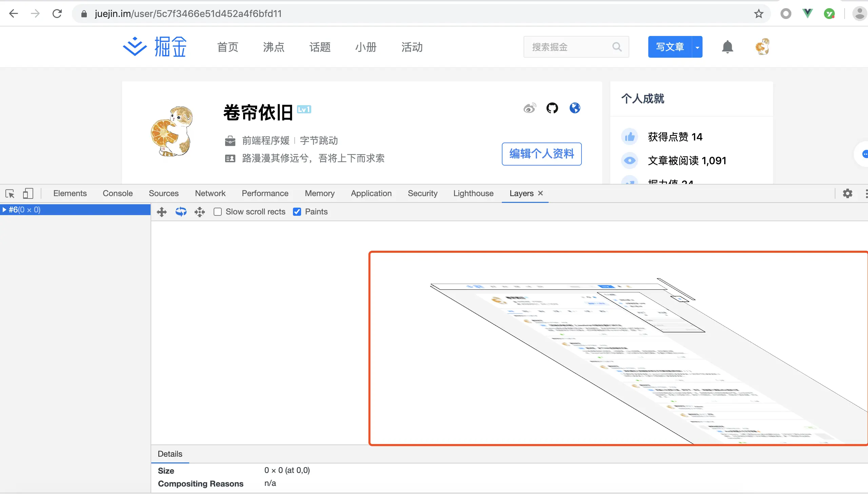The image size is (868, 494).
Task: Click the notification bell icon
Action: 727,47
